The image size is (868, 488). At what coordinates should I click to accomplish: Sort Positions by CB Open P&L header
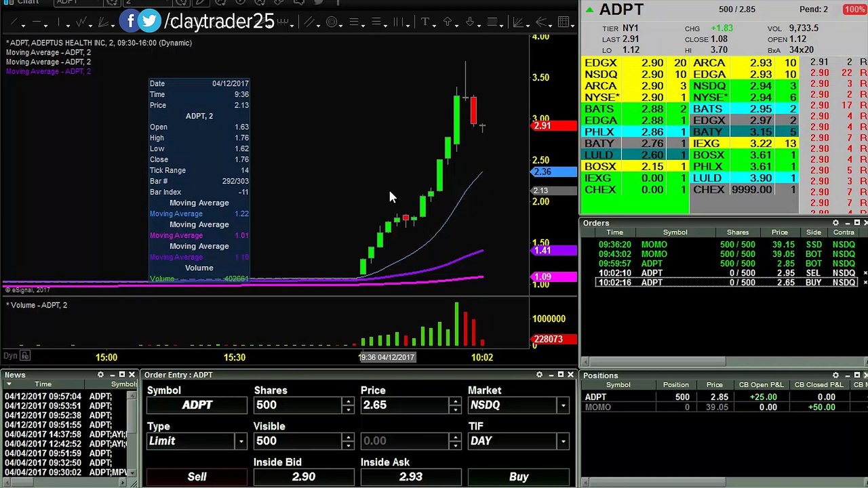click(x=761, y=385)
